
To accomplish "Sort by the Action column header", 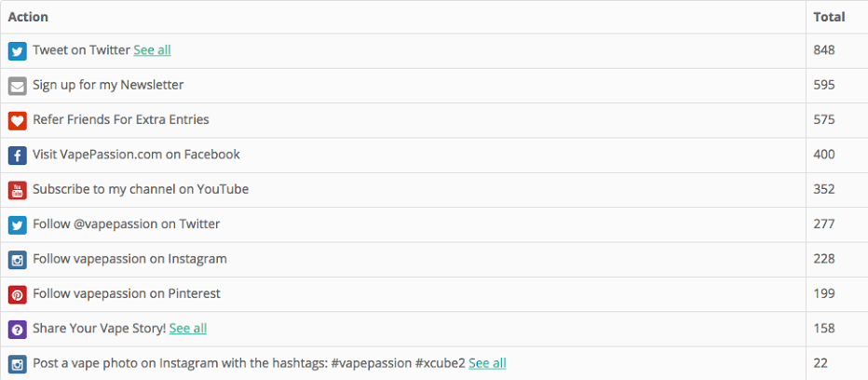I will pos(28,17).
